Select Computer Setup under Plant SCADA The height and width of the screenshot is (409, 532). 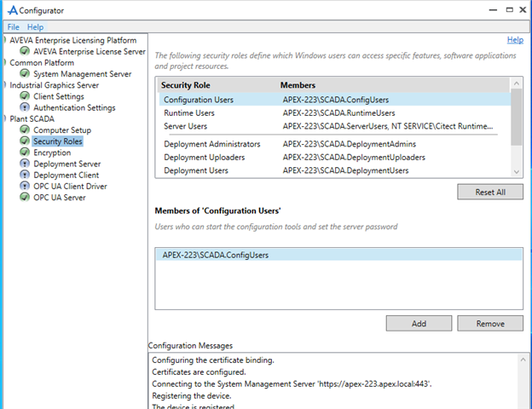click(62, 130)
